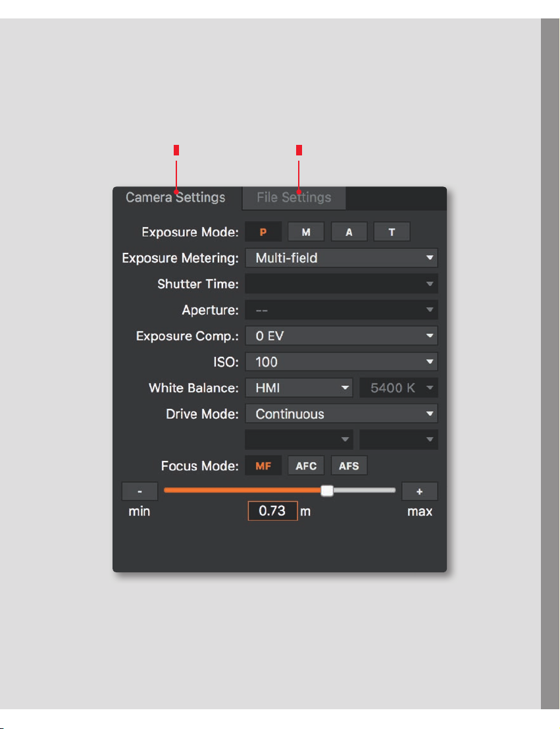Open the 5400 K color temperature dropdown
This screenshot has height=729, width=560.
tap(398, 388)
